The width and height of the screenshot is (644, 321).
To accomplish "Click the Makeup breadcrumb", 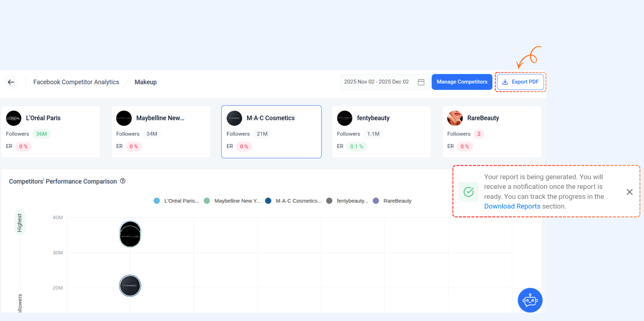I will click(146, 82).
